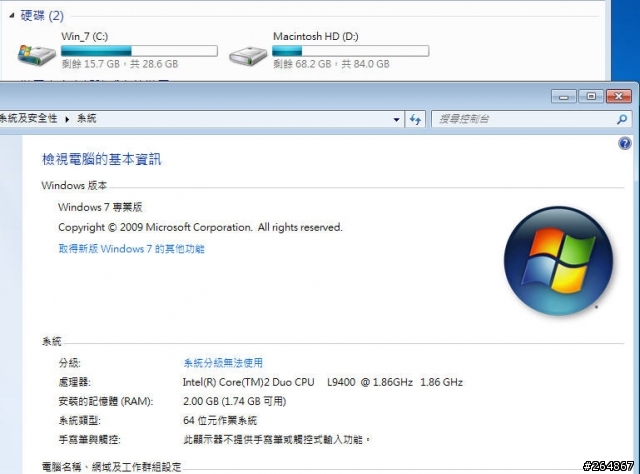Click the Win_7 (C:) usage bar

coord(139,51)
